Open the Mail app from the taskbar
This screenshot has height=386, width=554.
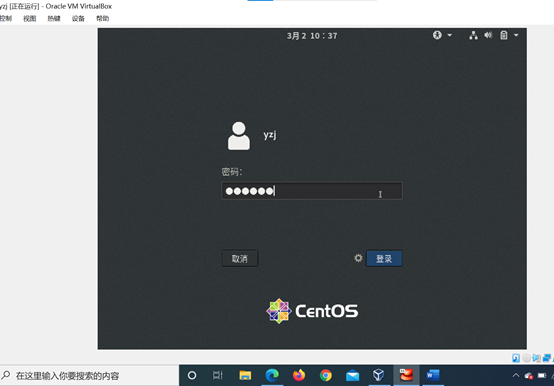point(353,375)
